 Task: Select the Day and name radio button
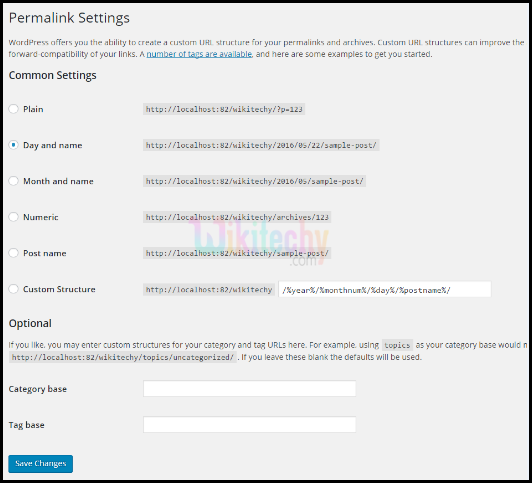point(13,145)
